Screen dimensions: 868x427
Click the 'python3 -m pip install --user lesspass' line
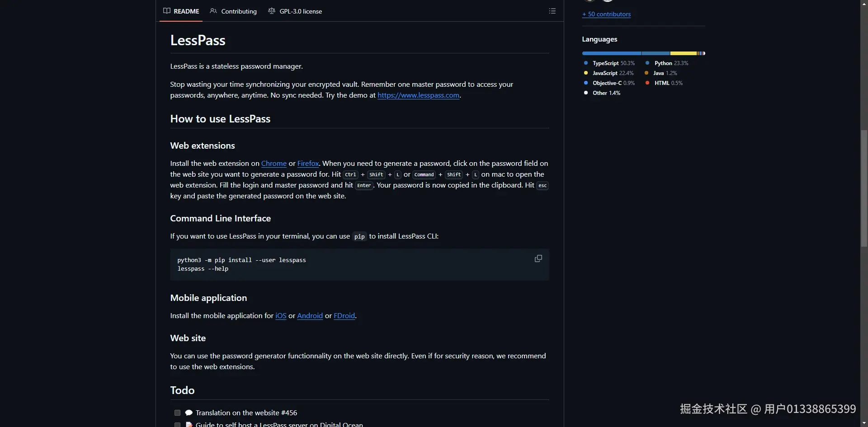pos(241,260)
